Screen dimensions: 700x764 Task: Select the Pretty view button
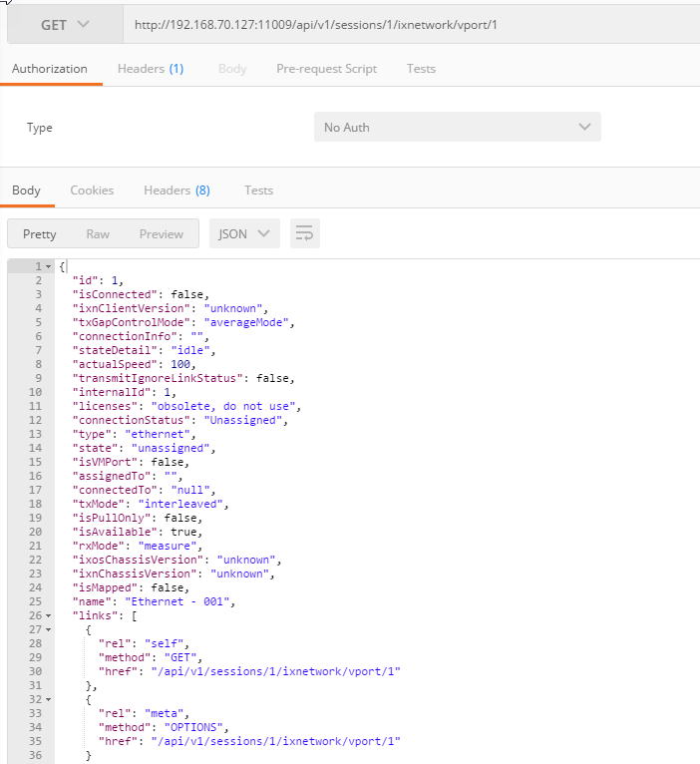40,234
